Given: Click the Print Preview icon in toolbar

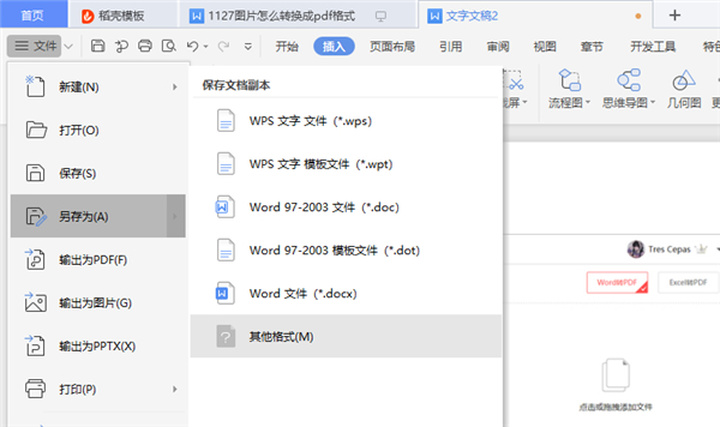Looking at the screenshot, I should tap(169, 46).
